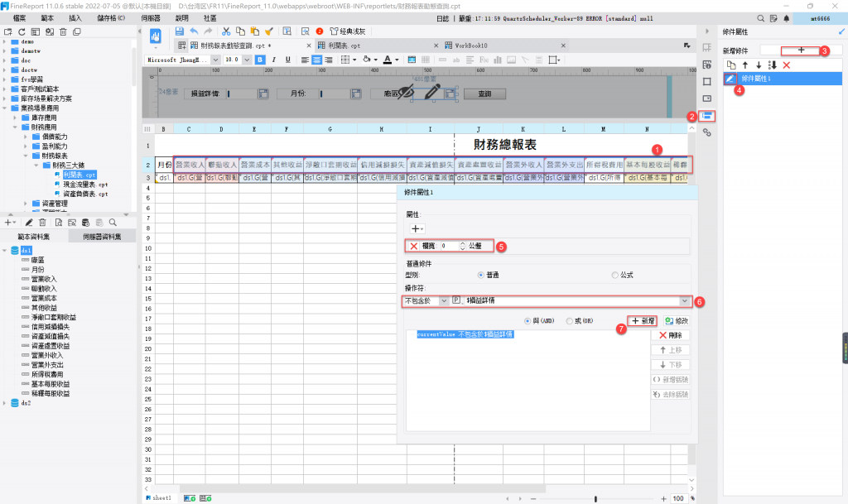Image resolution: width=848 pixels, height=504 pixels.
Task: Edit the selected dataset with the pencil icon
Action: pyautogui.click(x=29, y=223)
